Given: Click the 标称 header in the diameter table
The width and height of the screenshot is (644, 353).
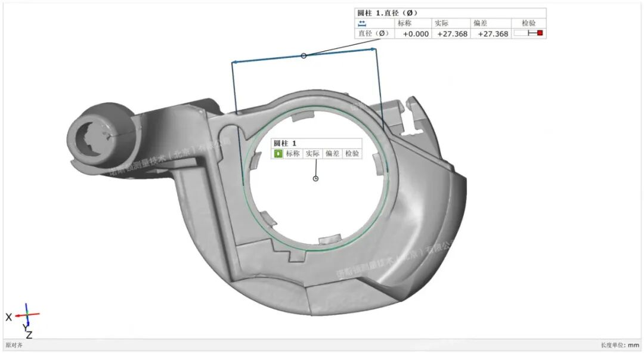Looking at the screenshot, I should [x=404, y=23].
